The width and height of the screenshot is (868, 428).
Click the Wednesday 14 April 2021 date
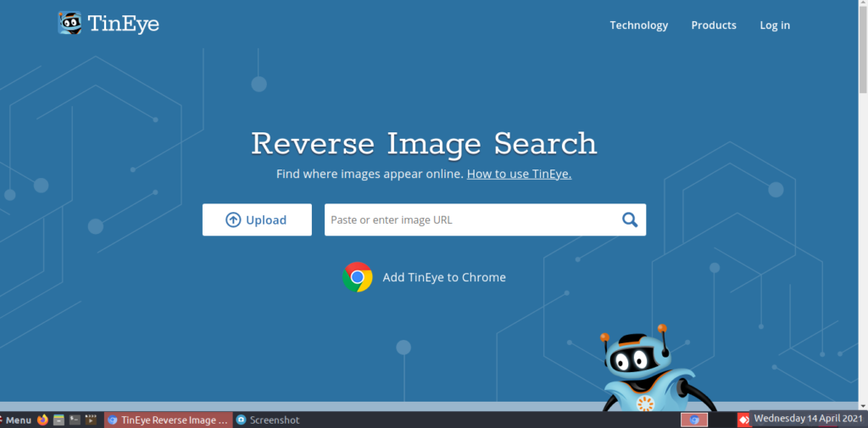[808, 418]
